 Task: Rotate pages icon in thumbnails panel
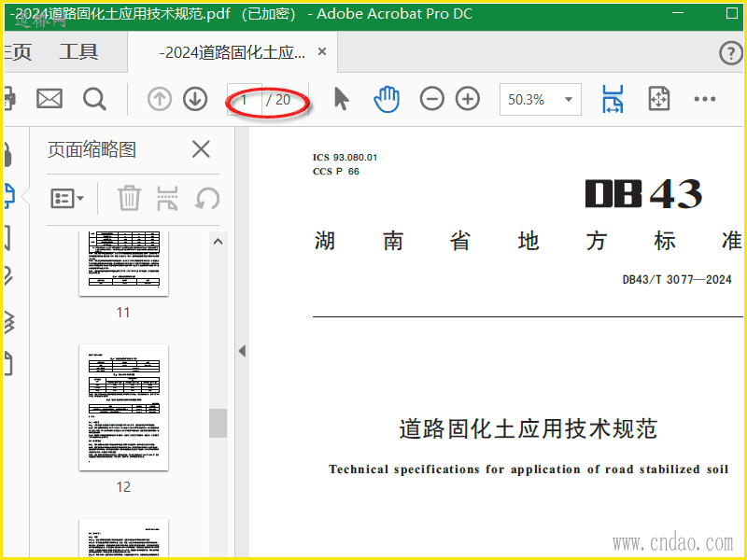tap(207, 198)
